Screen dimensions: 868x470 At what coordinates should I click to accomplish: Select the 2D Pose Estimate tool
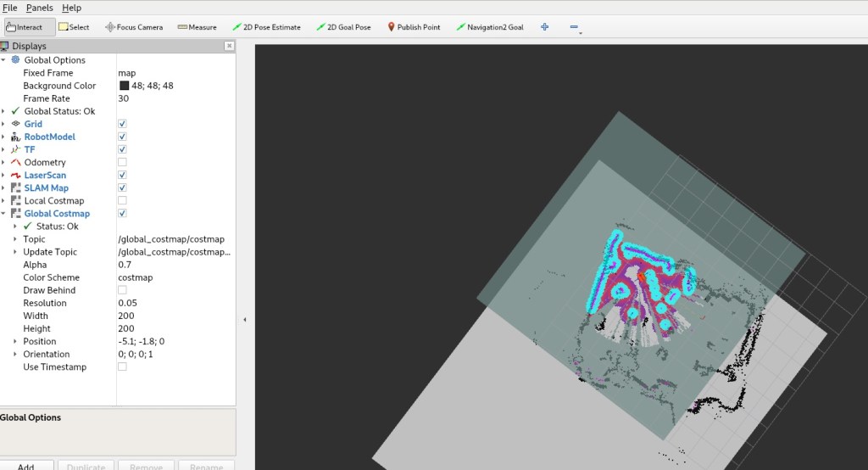click(x=265, y=27)
